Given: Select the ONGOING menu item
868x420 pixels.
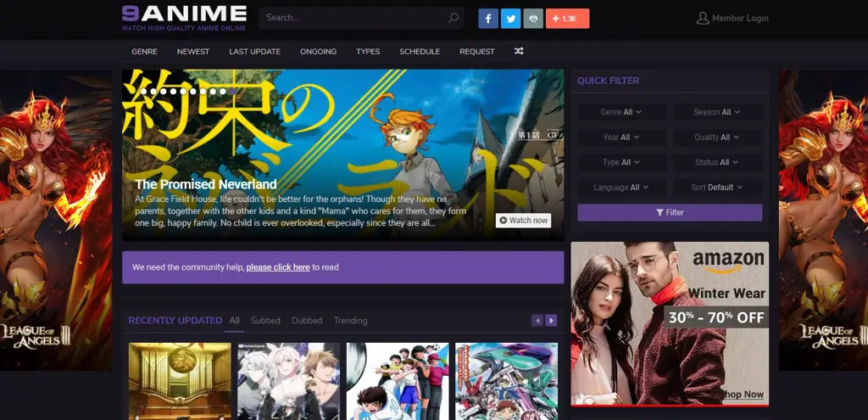Looking at the screenshot, I should (x=318, y=52).
